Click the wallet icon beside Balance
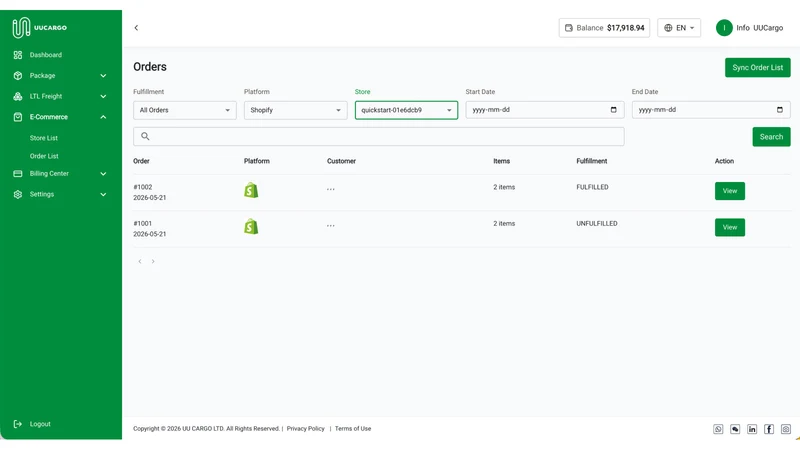The image size is (800, 450). 568,28
